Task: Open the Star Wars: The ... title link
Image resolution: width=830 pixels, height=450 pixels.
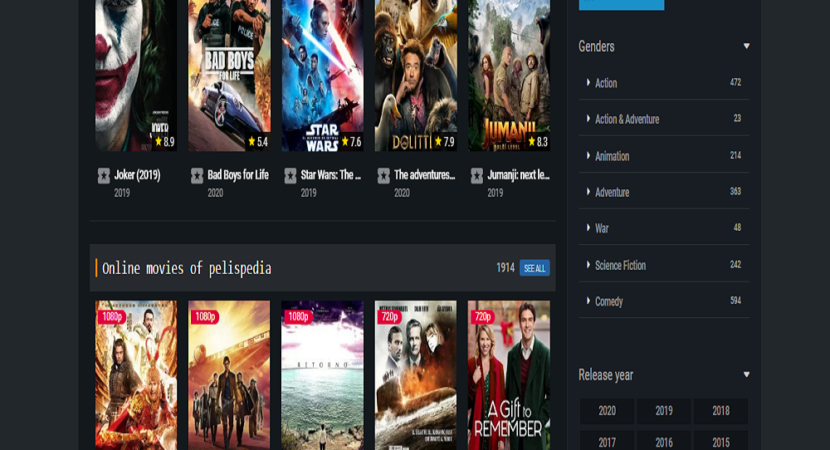Action: 331,175
